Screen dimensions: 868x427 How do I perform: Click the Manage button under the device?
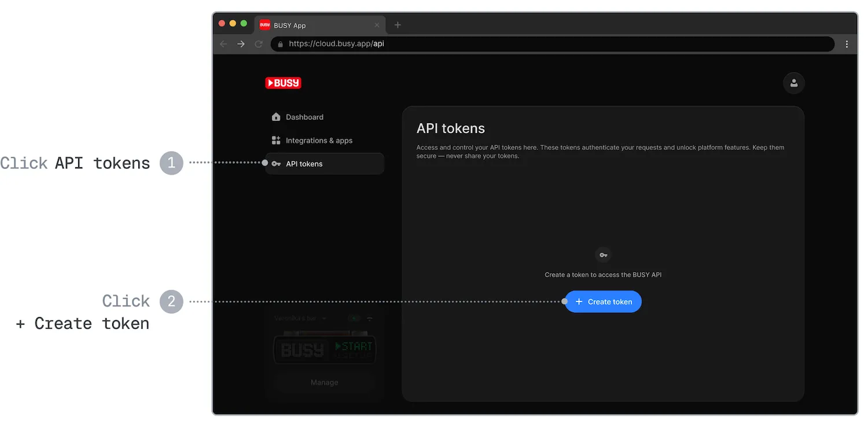(x=324, y=382)
